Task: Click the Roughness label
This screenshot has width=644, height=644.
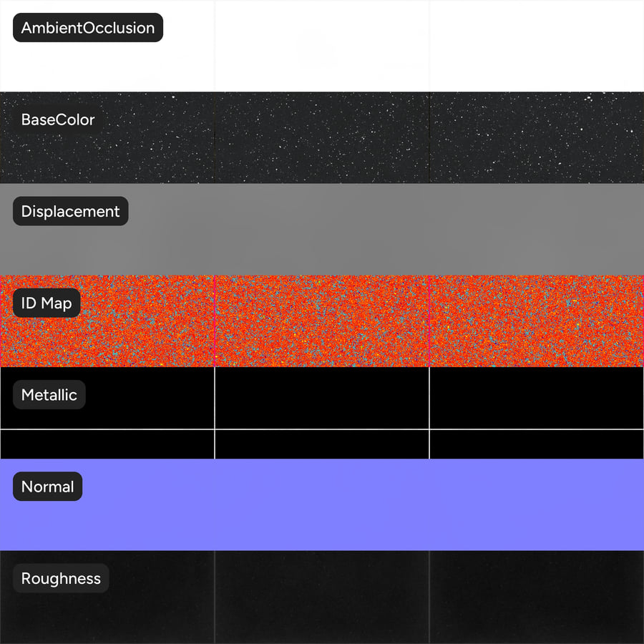Action: pos(61,578)
